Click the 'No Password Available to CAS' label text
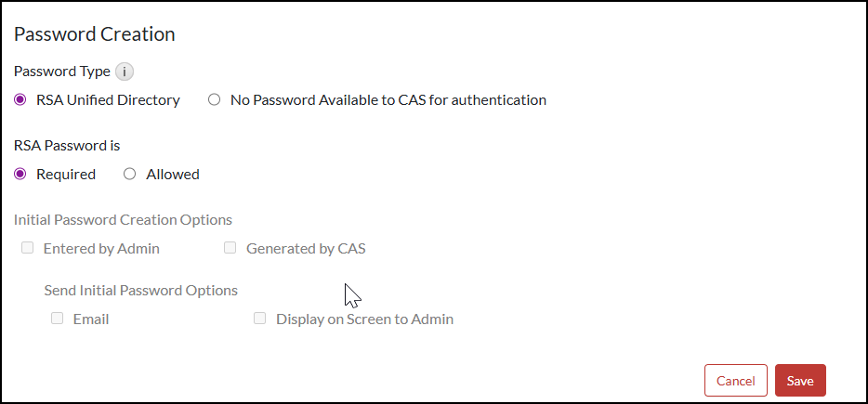The width and height of the screenshot is (868, 404). click(388, 100)
